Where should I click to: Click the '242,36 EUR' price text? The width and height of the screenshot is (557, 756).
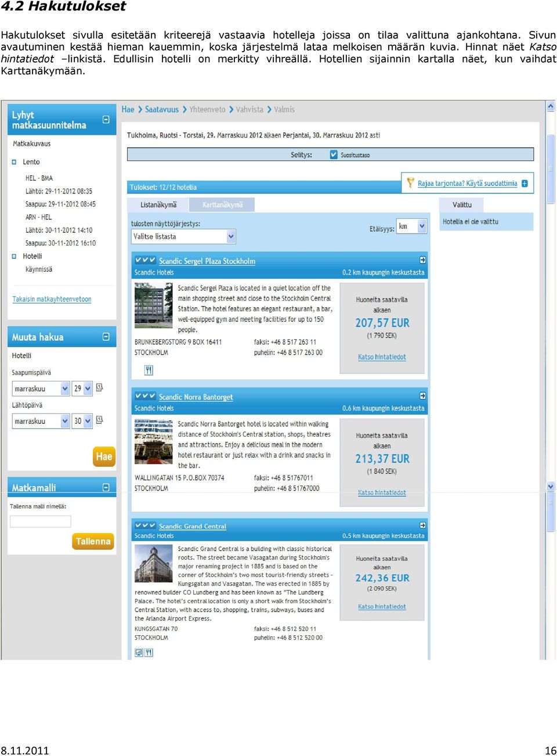pyautogui.click(x=382, y=578)
